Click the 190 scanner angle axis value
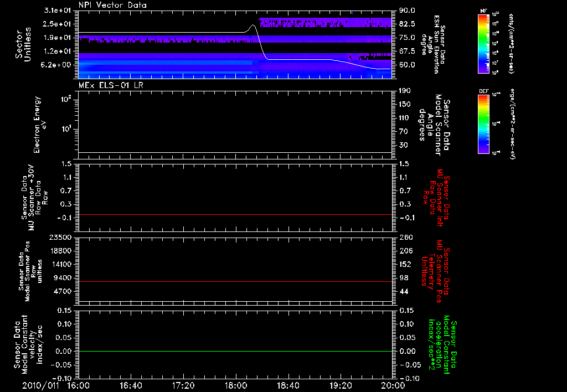Viewport: 567px width, 392px height. click(405, 91)
